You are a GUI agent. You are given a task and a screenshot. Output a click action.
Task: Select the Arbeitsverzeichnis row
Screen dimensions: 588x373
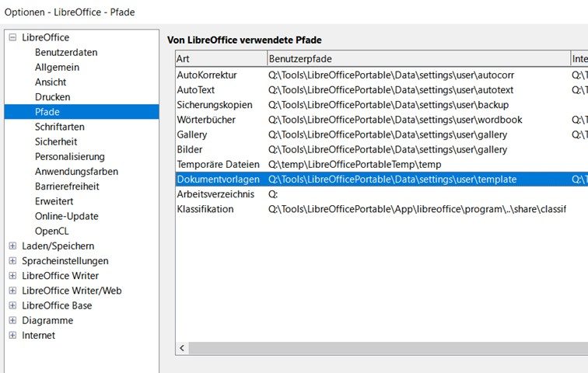tap(215, 194)
